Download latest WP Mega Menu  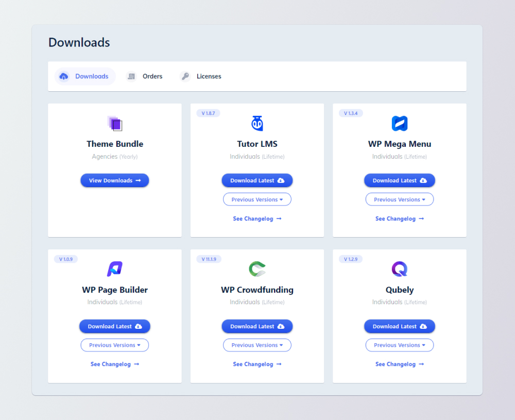(400, 180)
